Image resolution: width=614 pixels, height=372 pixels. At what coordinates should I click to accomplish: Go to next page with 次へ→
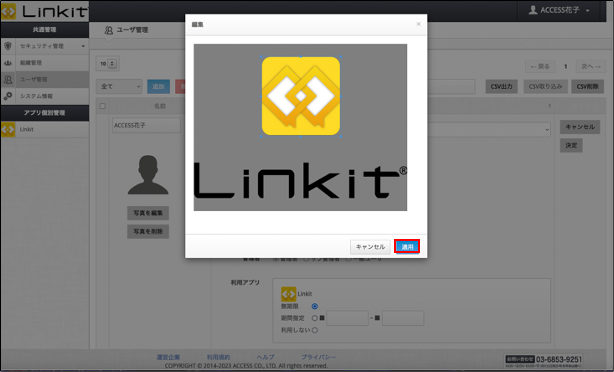(x=591, y=67)
